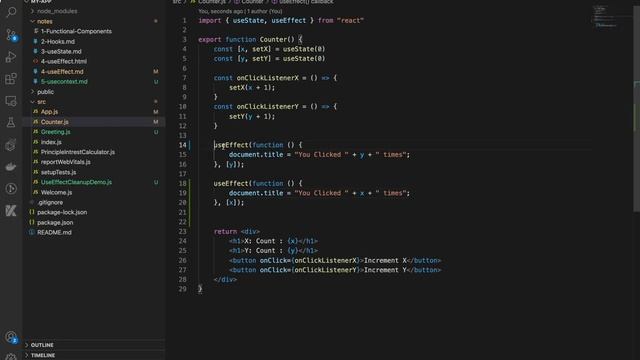This screenshot has height=360, width=640.
Task: Collapse the src folder
Action: 32,102
